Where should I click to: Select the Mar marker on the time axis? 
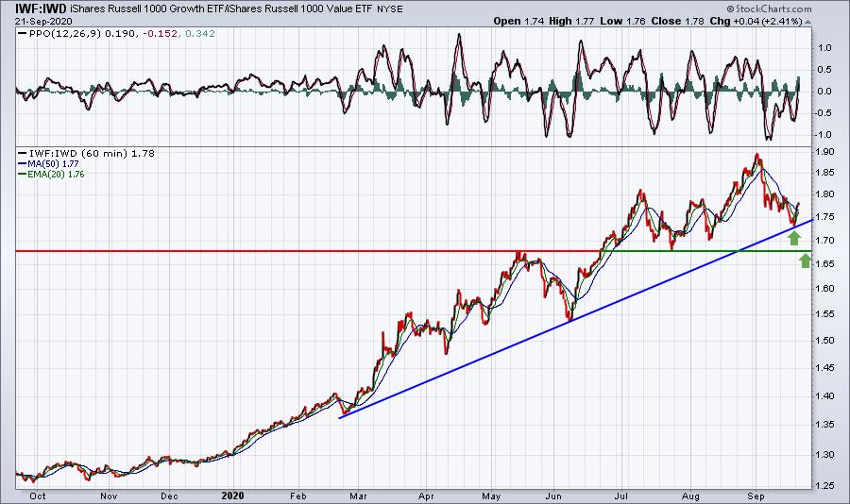pos(359,495)
